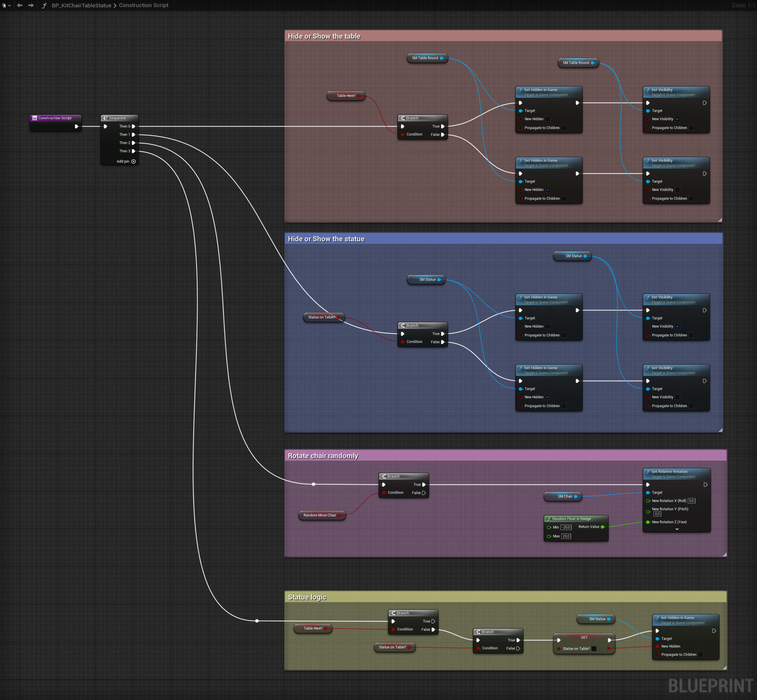Click the back navigation arrow
This screenshot has height=700, width=757.
point(20,5)
